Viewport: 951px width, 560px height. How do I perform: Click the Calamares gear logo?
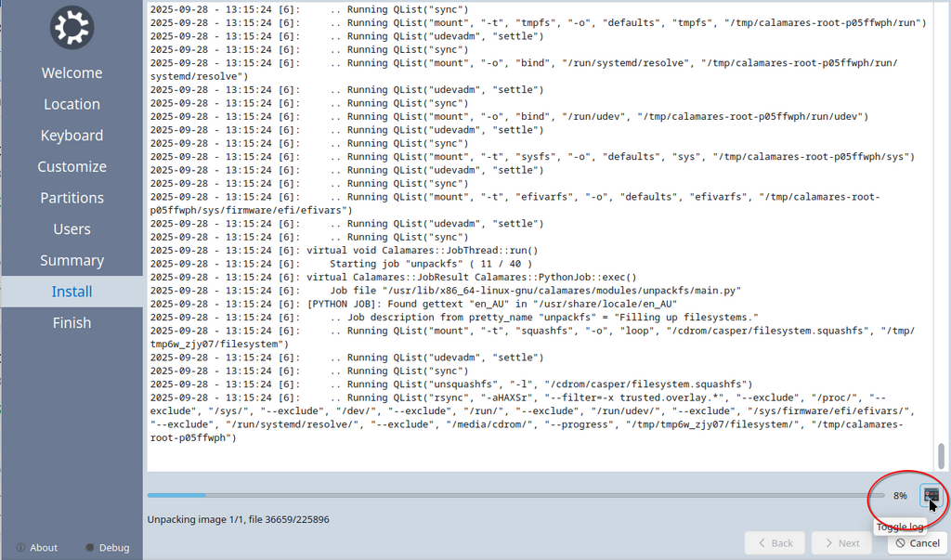coord(72,27)
